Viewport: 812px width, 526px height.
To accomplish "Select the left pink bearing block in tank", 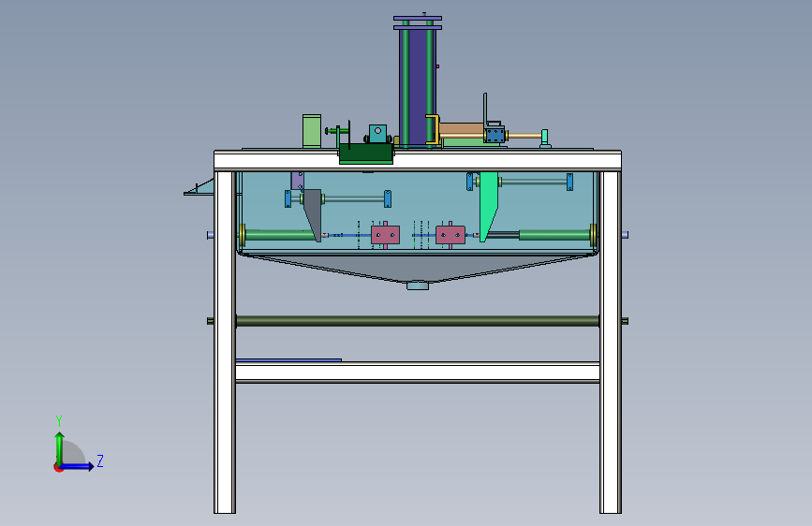I will coord(385,235).
